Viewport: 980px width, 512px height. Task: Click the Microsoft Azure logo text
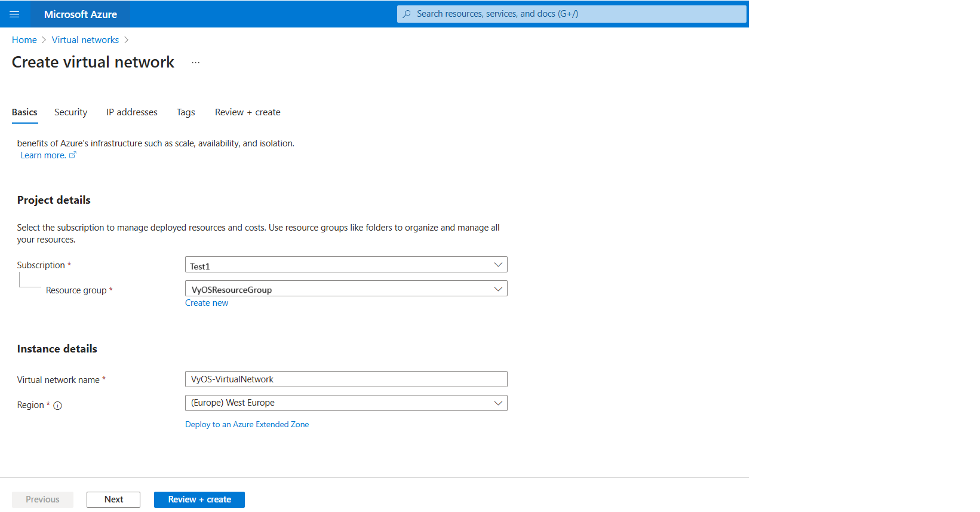click(x=80, y=14)
